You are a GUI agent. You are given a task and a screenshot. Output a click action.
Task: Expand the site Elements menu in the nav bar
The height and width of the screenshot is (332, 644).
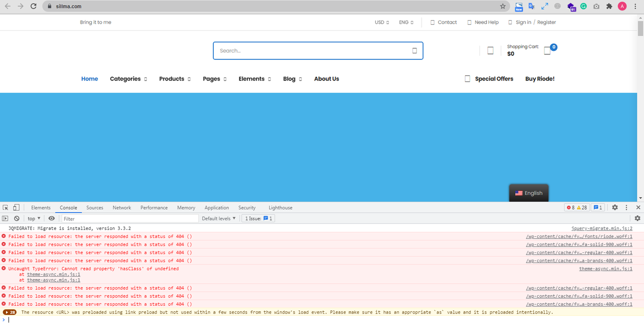click(x=255, y=79)
